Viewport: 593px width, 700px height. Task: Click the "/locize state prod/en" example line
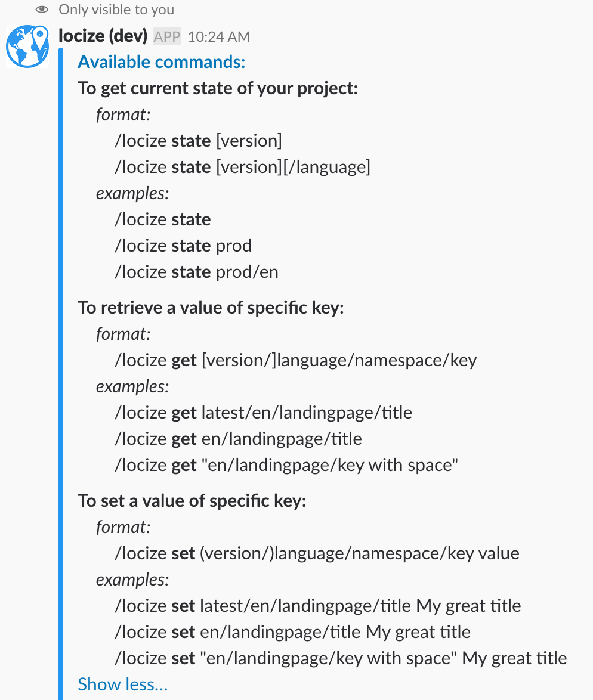[x=197, y=272]
